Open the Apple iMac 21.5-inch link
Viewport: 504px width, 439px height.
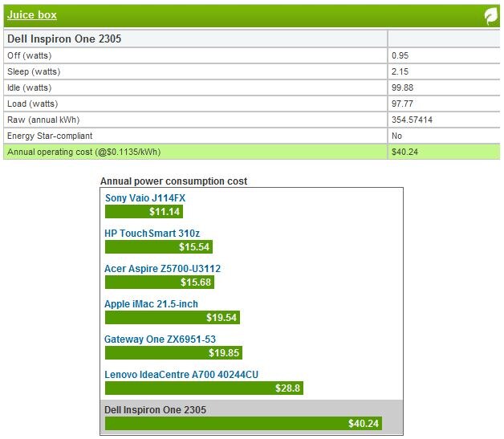coord(151,304)
